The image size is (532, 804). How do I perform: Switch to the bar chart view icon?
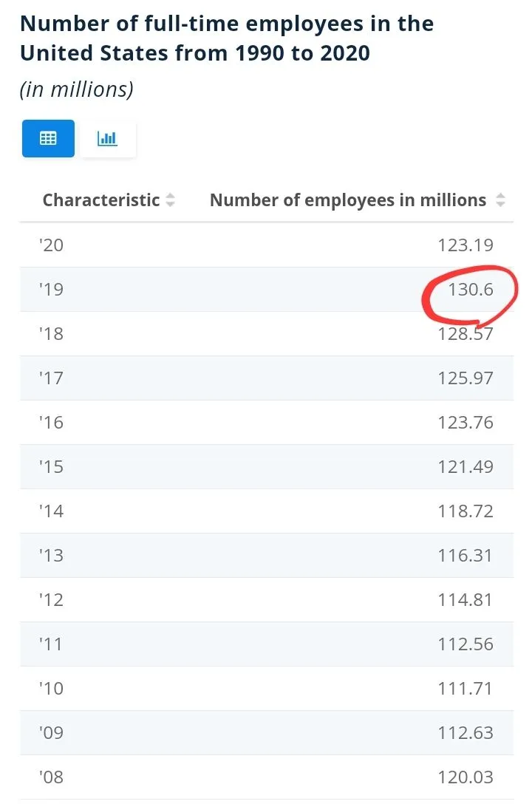(107, 138)
